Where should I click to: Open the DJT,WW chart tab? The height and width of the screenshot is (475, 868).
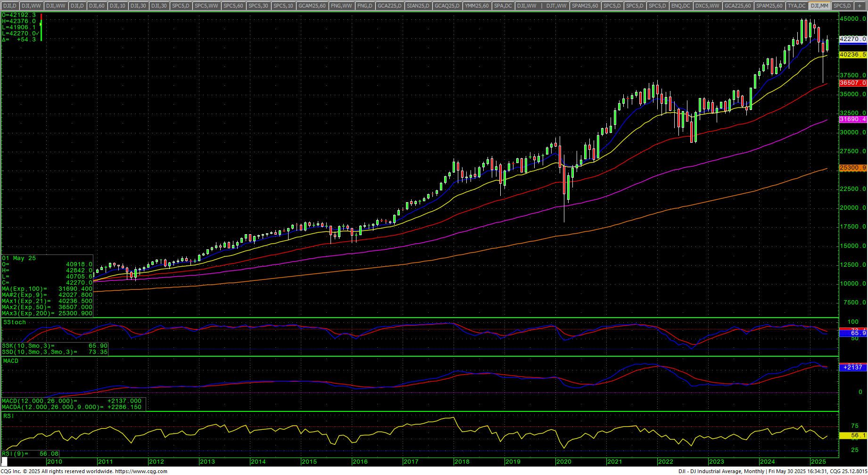[x=556, y=6]
